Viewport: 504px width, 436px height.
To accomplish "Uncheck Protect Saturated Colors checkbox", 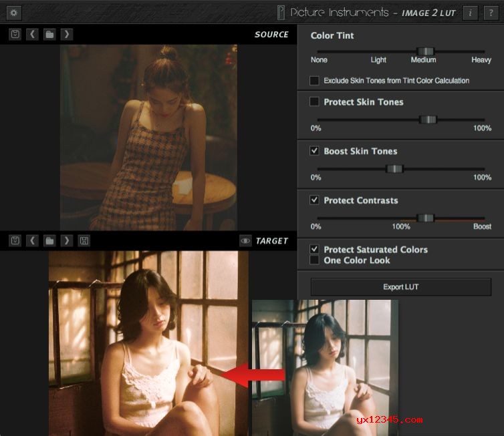I will 314,249.
